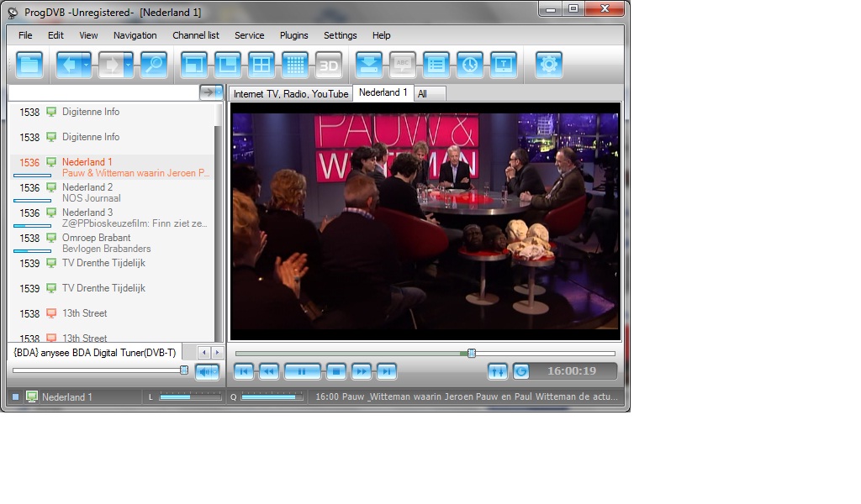Expand the back arrow history dropdown
Image resolution: width=861 pixels, height=504 pixels.
pyautogui.click(x=86, y=65)
